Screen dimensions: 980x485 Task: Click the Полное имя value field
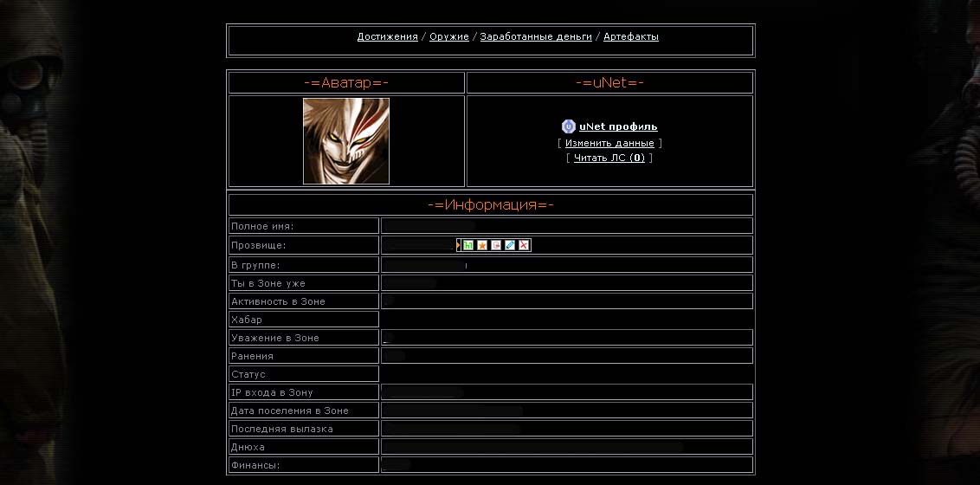pyautogui.click(x=567, y=226)
